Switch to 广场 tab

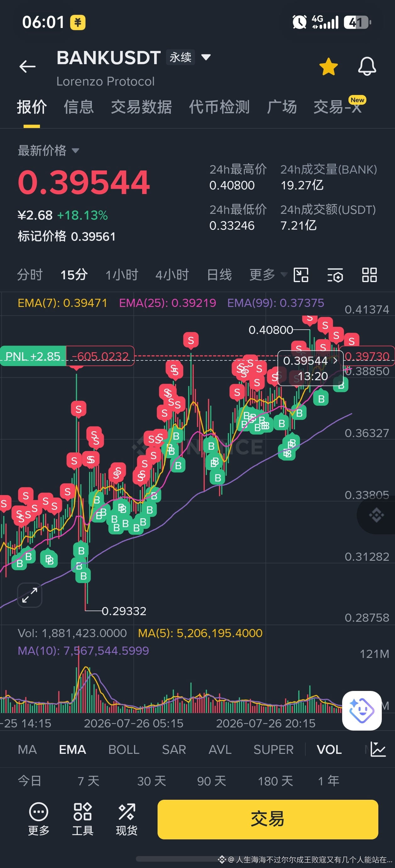281,107
